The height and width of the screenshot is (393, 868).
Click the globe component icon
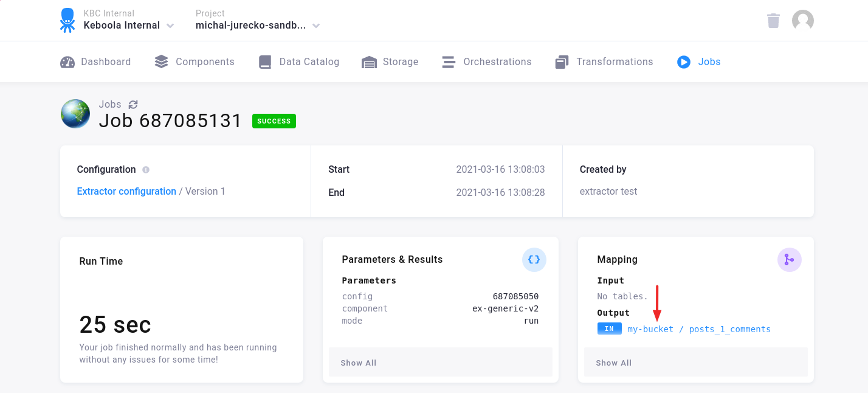(75, 114)
